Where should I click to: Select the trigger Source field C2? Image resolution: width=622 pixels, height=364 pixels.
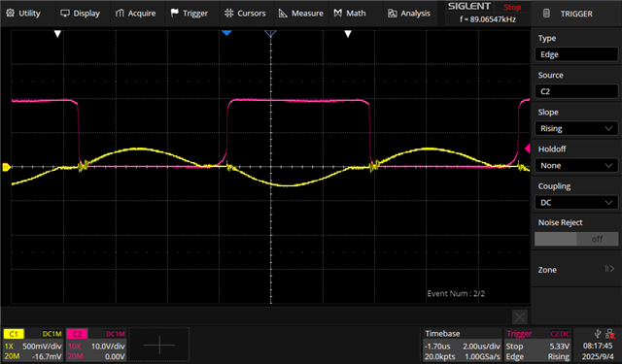[576, 91]
